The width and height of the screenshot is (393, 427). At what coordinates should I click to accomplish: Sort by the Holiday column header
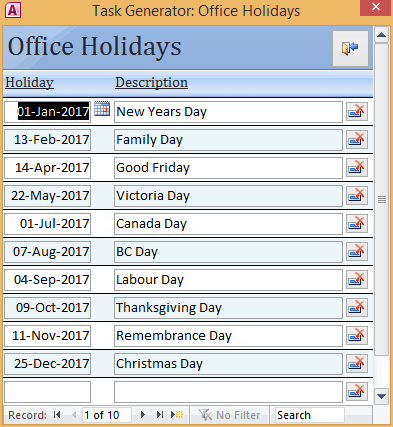[29, 82]
